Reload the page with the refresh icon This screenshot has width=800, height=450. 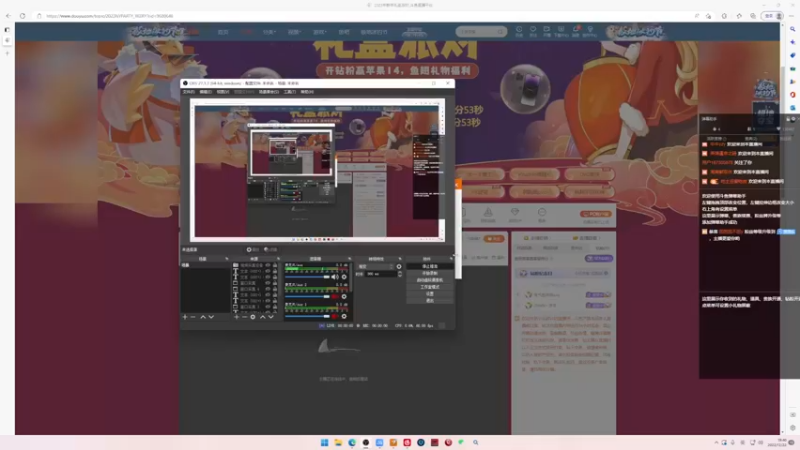[22, 16]
